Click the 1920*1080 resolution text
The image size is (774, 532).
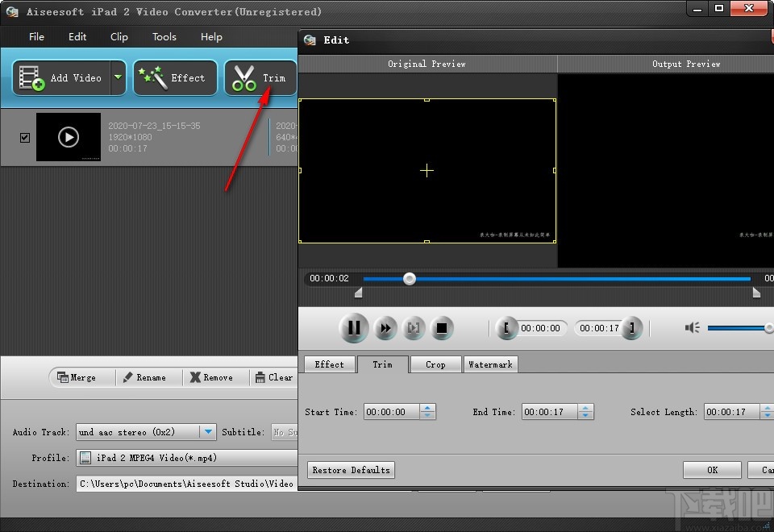131,137
